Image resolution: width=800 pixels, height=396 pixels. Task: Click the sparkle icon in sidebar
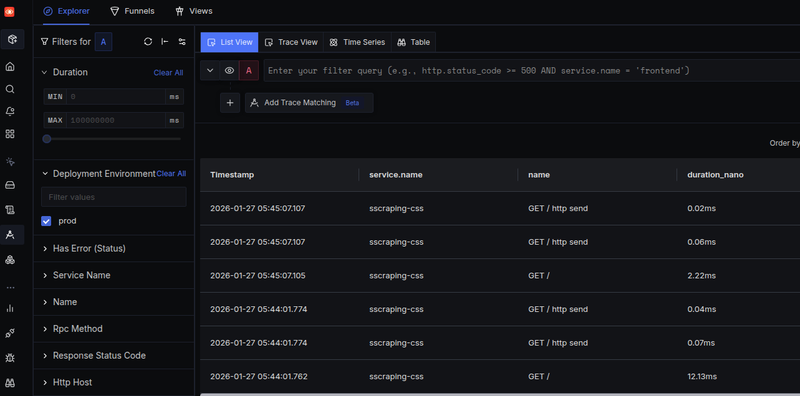tap(10, 162)
